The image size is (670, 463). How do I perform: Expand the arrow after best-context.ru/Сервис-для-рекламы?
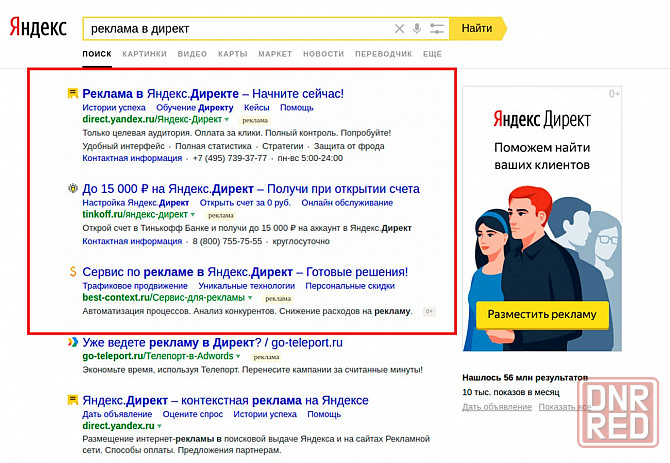click(251, 298)
